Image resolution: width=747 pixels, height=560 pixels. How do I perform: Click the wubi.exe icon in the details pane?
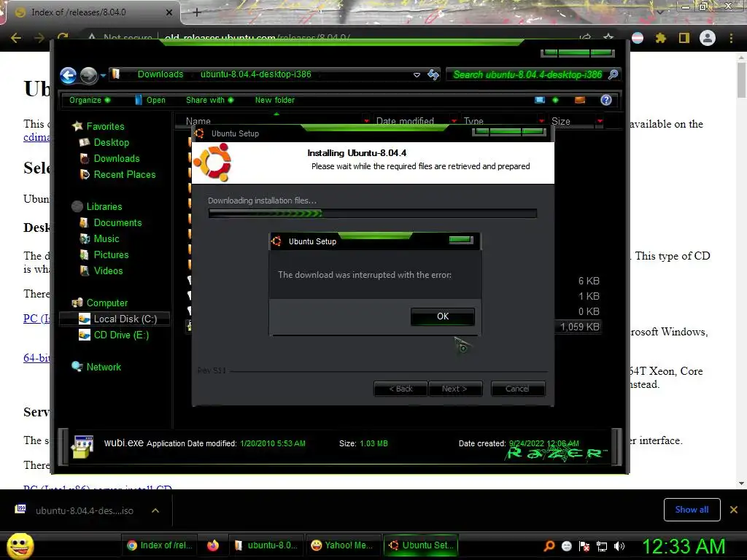(x=82, y=446)
